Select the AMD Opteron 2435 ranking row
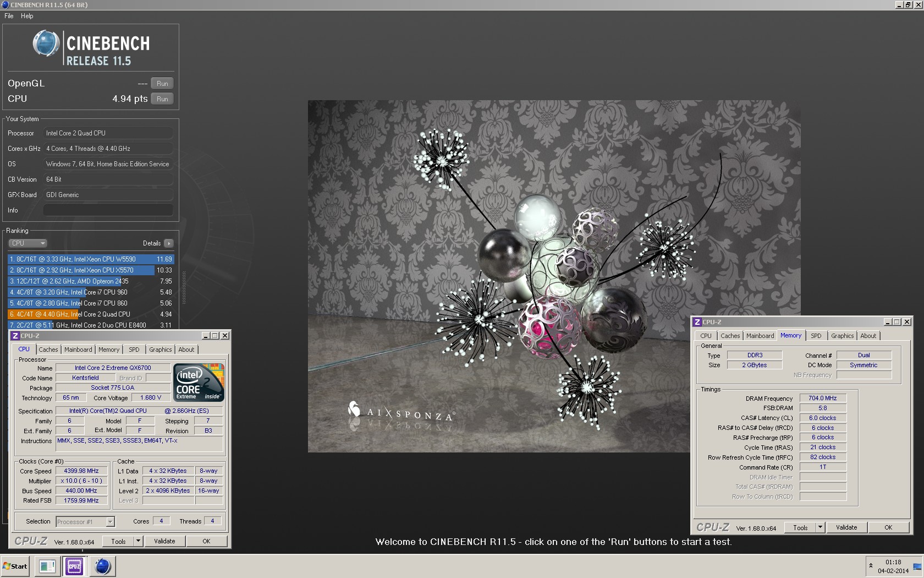 pyautogui.click(x=91, y=281)
